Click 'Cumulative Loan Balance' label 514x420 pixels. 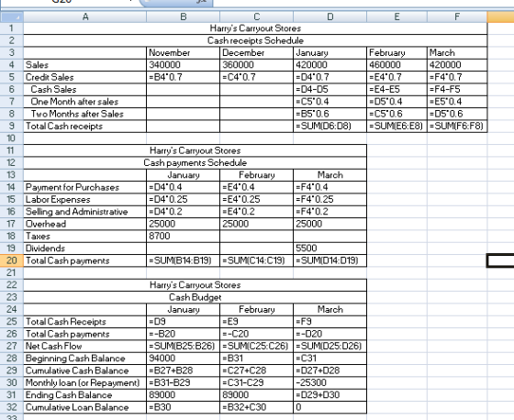coord(84,407)
